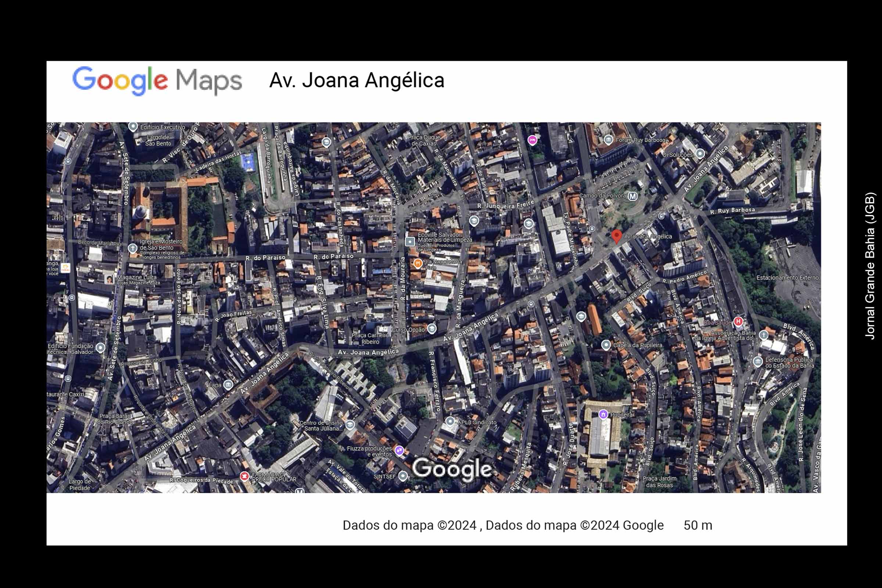The height and width of the screenshot is (588, 882).
Task: Select the Edifício Fundação Politécnica marker
Action: click(100, 348)
